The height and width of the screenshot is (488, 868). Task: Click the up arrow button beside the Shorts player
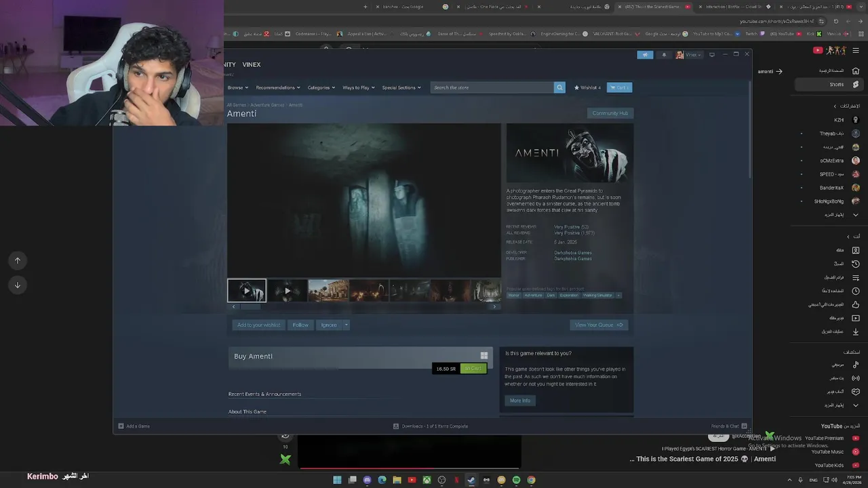(18, 260)
